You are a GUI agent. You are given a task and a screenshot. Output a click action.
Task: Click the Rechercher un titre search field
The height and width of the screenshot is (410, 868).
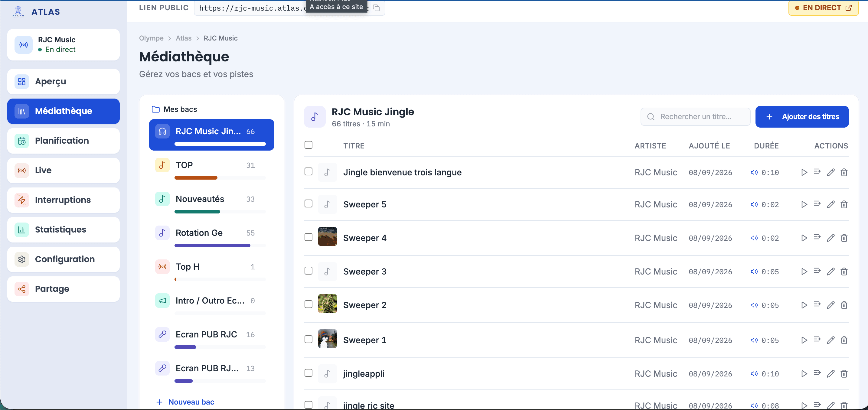click(696, 117)
